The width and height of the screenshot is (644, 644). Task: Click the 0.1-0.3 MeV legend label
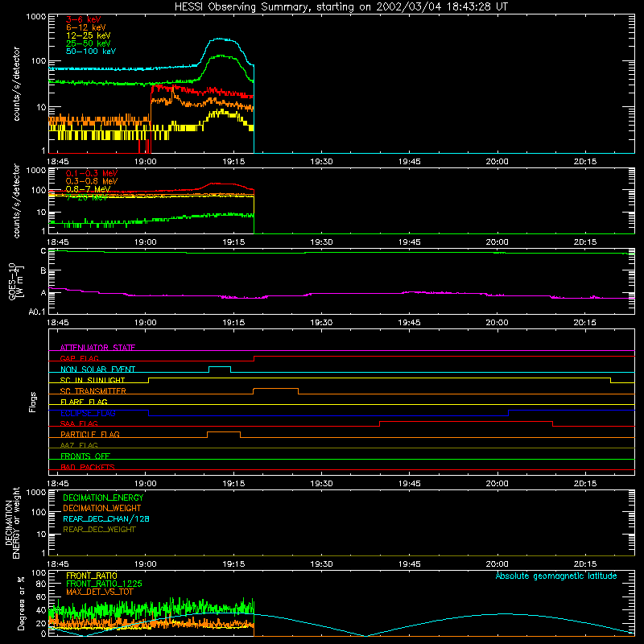(x=92, y=173)
